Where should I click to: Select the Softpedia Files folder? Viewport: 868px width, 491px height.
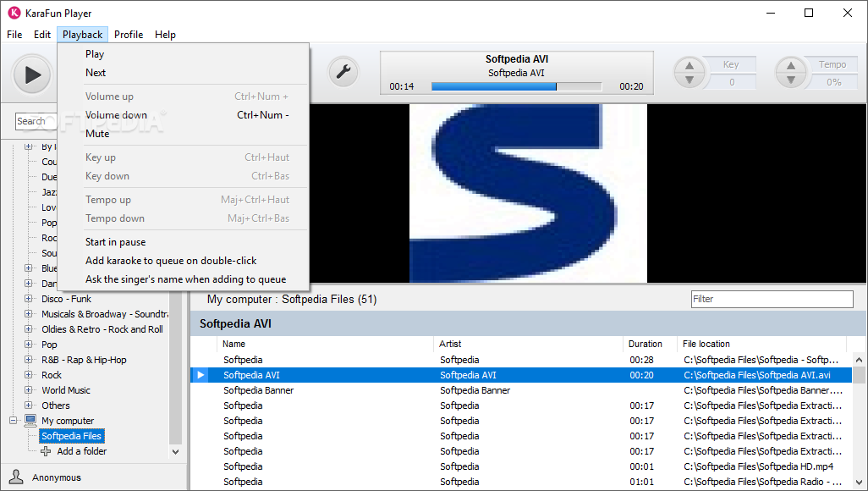tap(71, 436)
